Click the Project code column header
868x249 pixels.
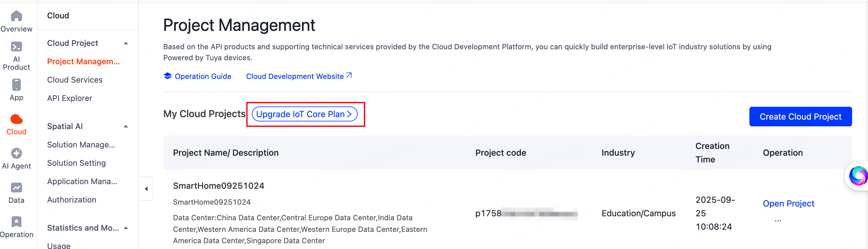[500, 153]
